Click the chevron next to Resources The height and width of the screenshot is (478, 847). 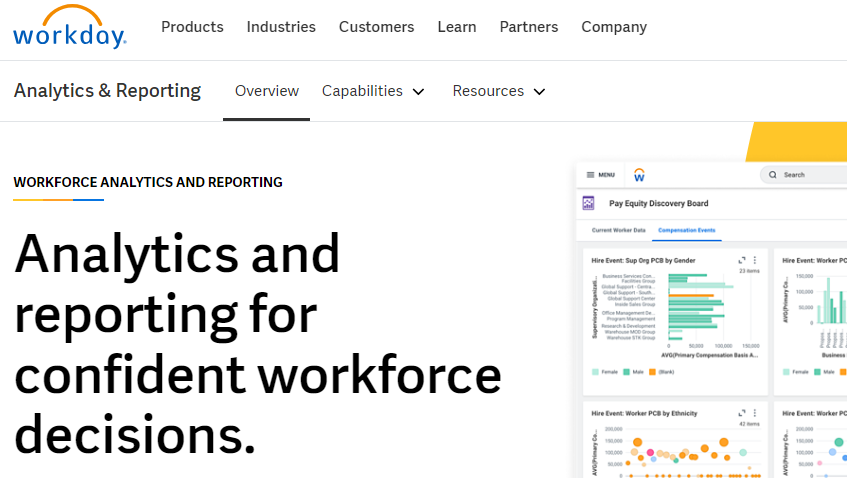click(x=539, y=92)
